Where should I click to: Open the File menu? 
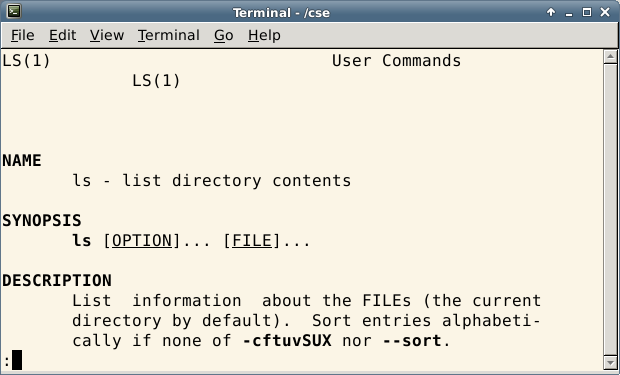[x=23, y=35]
